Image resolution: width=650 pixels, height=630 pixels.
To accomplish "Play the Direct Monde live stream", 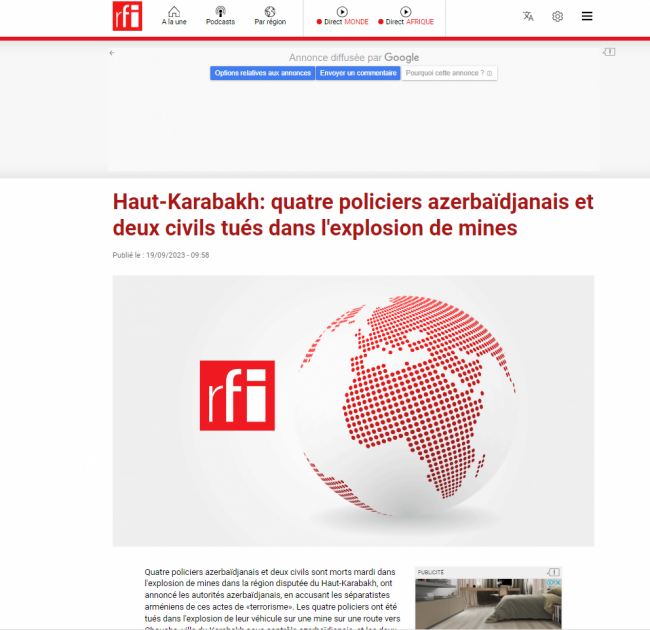I will (x=342, y=16).
